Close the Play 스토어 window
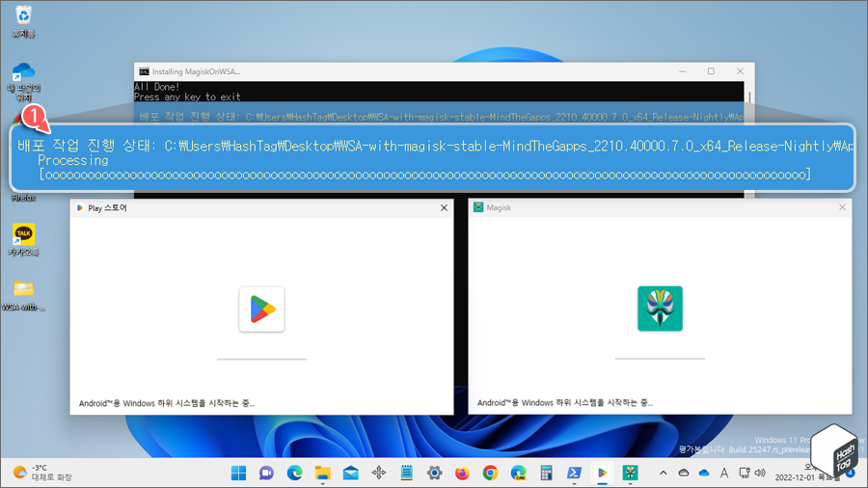 444,208
